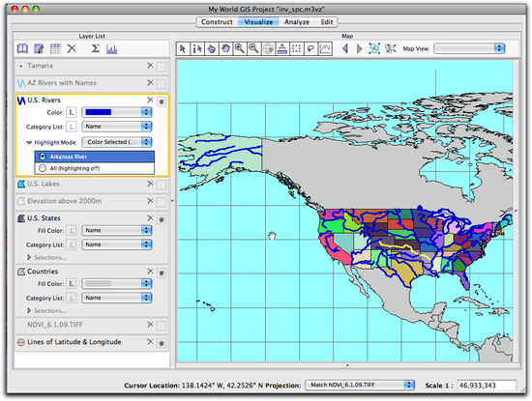532x401 pixels.
Task: Go to previous map view arrow
Action: (x=345, y=49)
